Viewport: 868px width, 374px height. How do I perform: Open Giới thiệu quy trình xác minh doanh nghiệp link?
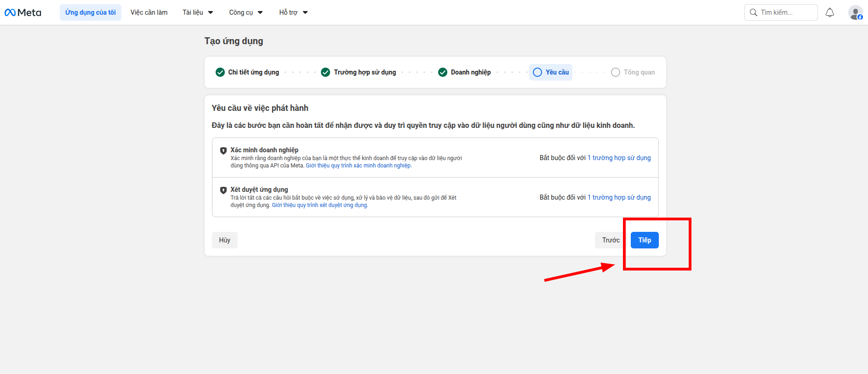[x=359, y=166]
